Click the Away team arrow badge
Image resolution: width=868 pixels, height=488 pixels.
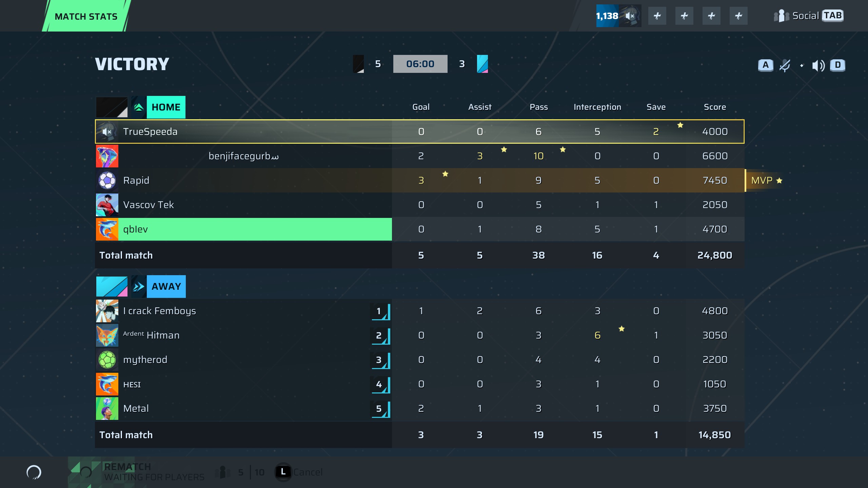pos(139,287)
